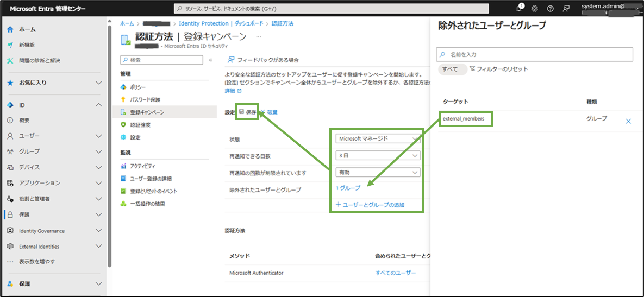Screen dimensions: 644x297
Task: Open the 状態 dropdown set to Microsoft マネージド
Action: (x=378, y=138)
